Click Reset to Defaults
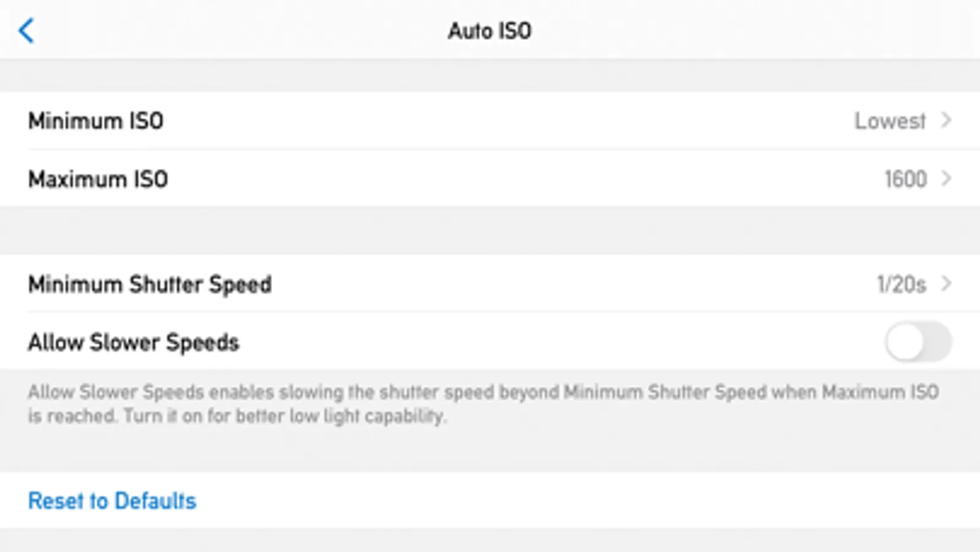 112,500
